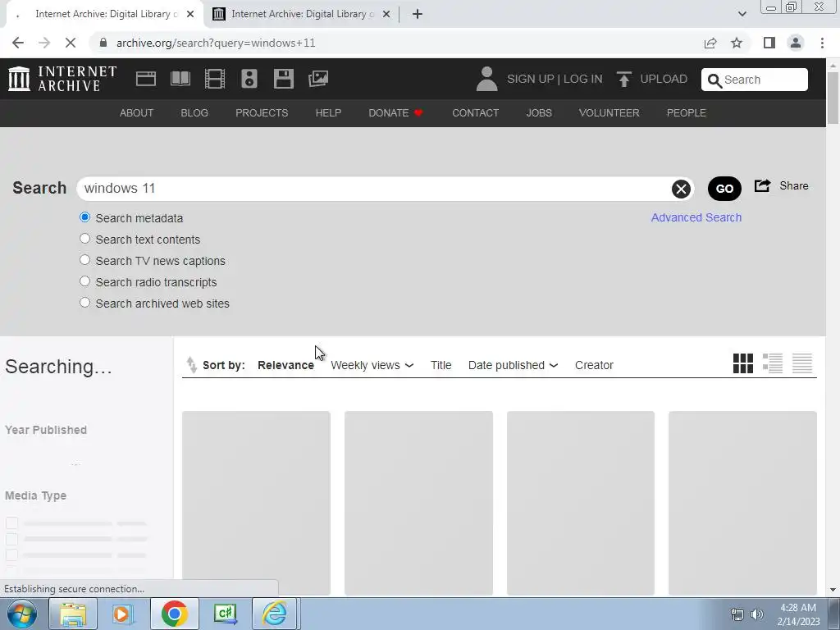Open File Explorer from taskbar
840x630 pixels.
pyautogui.click(x=73, y=614)
